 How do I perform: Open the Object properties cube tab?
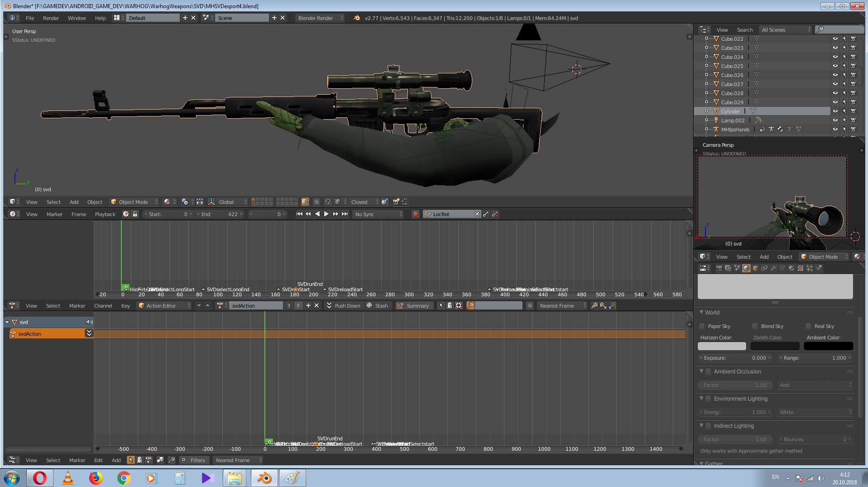click(x=755, y=268)
